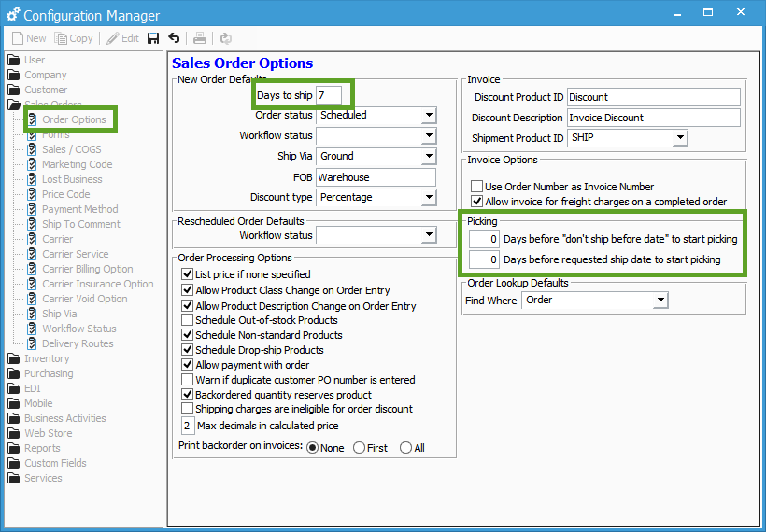Click the Refresh toolbar icon

226,38
